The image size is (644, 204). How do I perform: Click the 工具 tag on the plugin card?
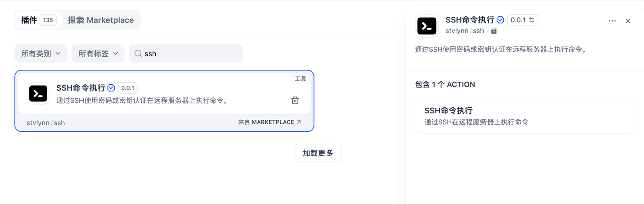300,79
